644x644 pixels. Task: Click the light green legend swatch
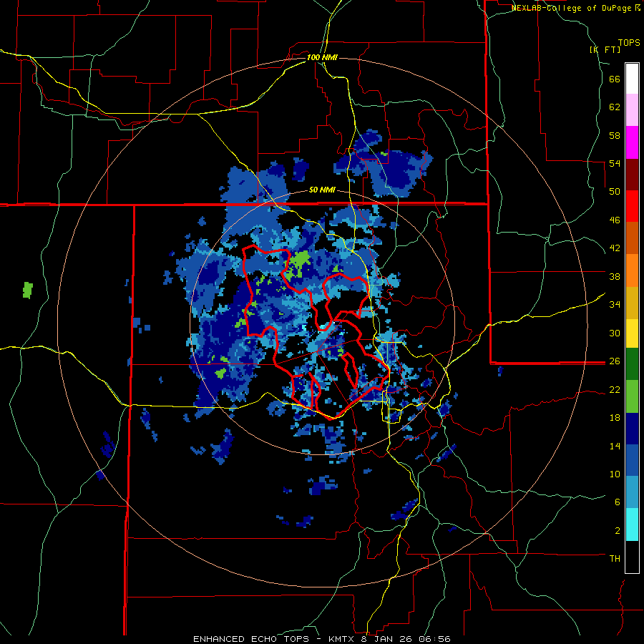pyautogui.click(x=632, y=396)
